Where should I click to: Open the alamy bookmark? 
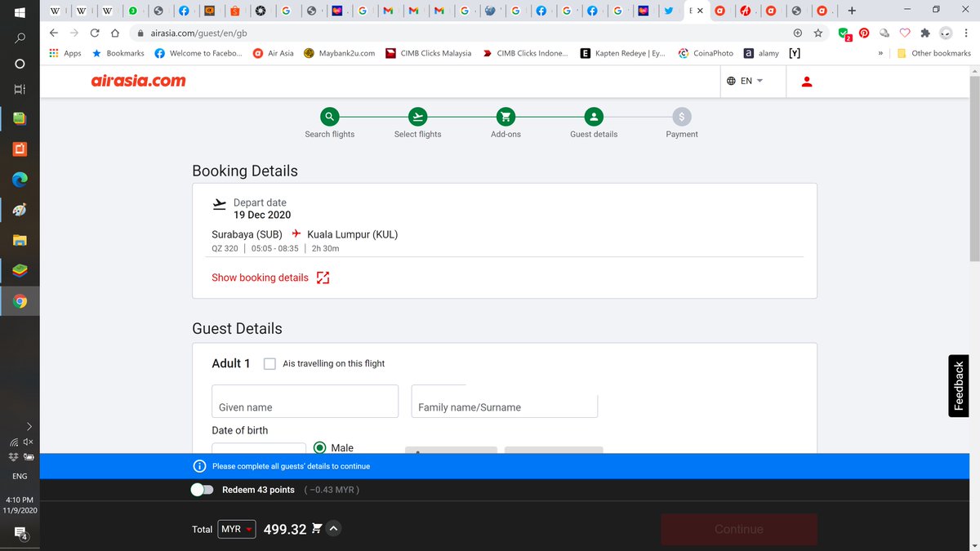click(x=761, y=53)
